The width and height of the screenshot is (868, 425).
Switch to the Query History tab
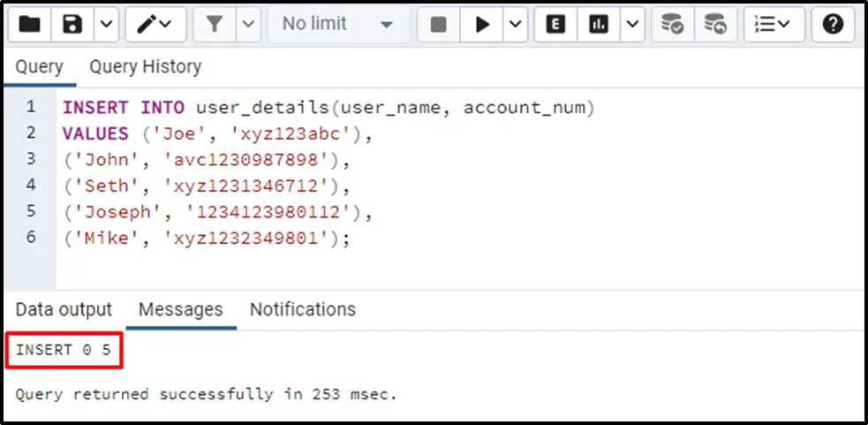(145, 67)
